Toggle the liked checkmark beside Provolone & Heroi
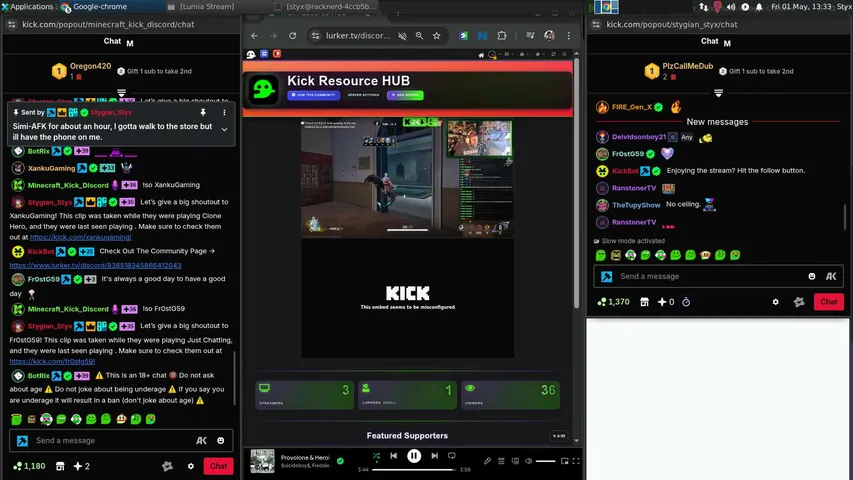Viewport: 853px width, 480px height. (x=340, y=461)
